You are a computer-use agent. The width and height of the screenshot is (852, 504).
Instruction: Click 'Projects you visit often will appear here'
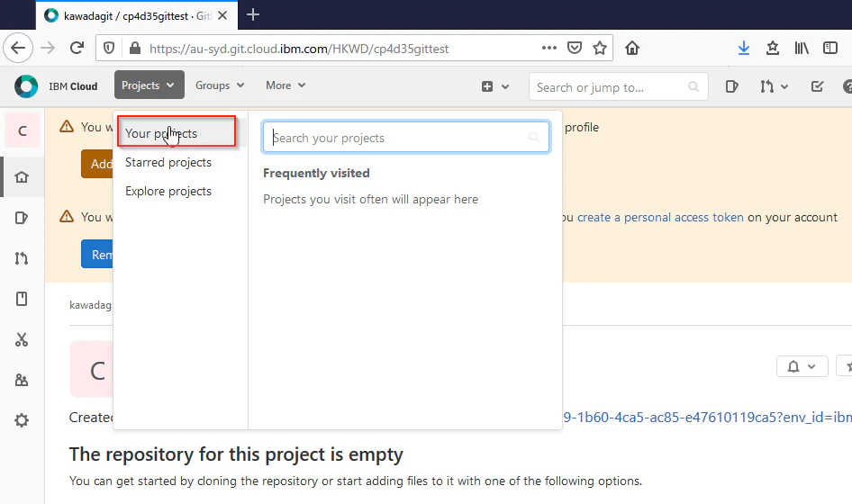click(370, 199)
